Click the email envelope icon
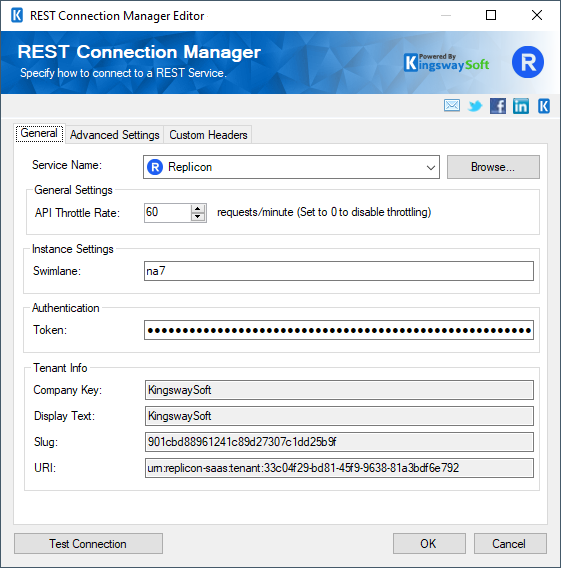 452,106
